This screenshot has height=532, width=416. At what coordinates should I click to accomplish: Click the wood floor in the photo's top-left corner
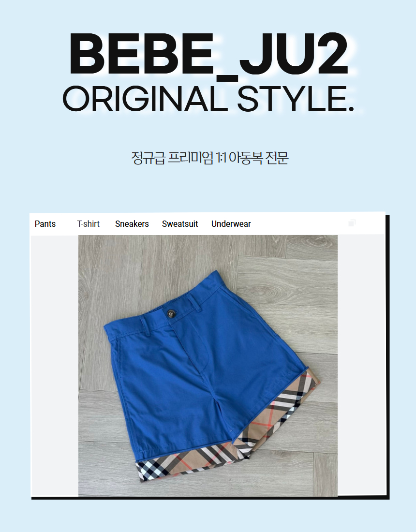tap(98, 258)
